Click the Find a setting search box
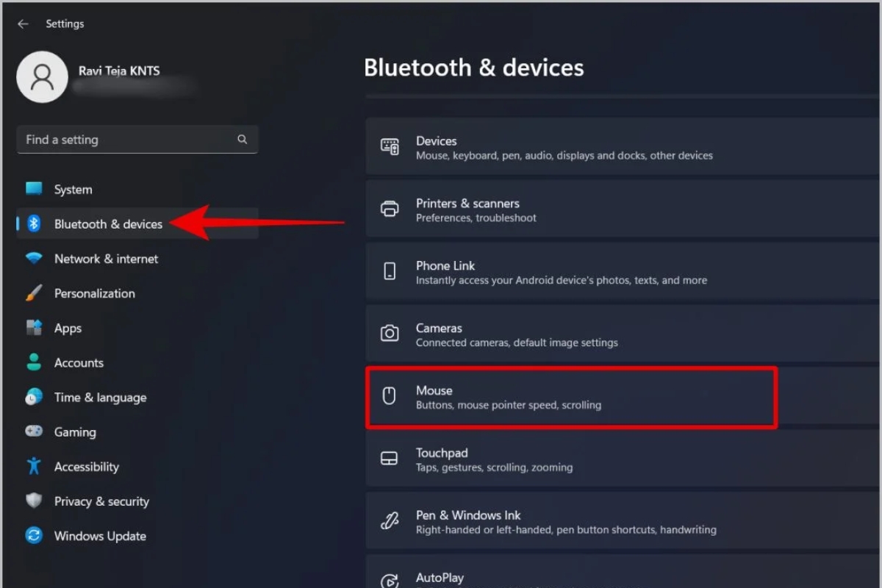 [137, 140]
